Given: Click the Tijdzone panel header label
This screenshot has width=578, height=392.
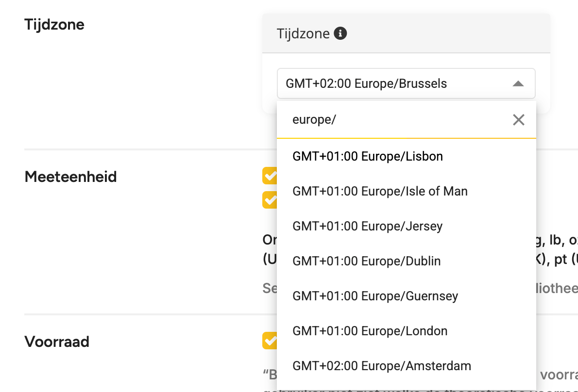Looking at the screenshot, I should (x=303, y=33).
